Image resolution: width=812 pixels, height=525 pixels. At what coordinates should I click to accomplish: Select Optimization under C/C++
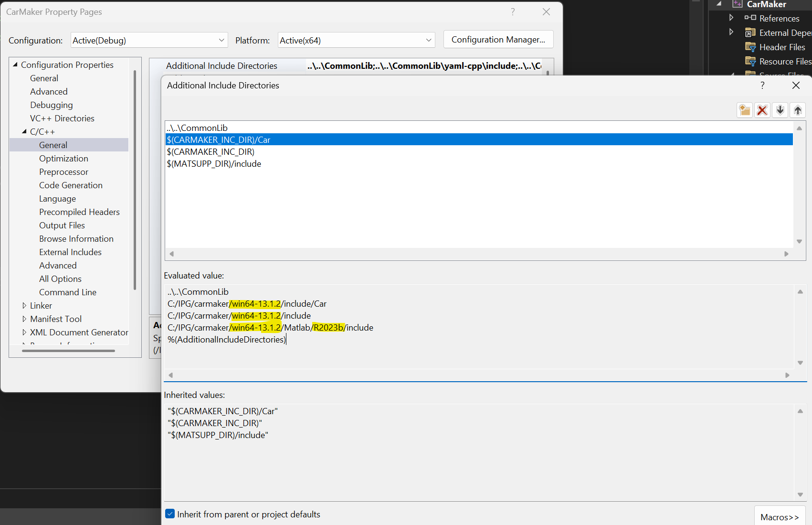click(x=63, y=158)
